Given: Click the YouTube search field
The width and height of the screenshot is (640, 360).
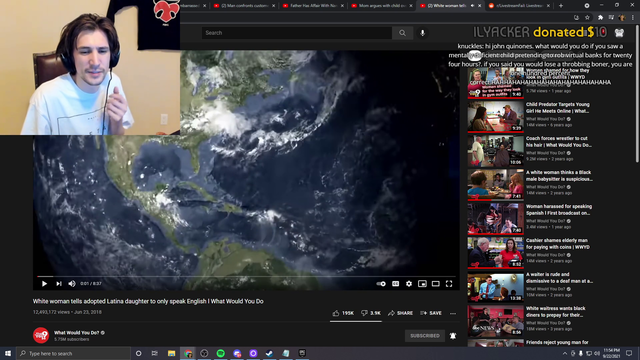Looking at the screenshot, I should coord(297,33).
